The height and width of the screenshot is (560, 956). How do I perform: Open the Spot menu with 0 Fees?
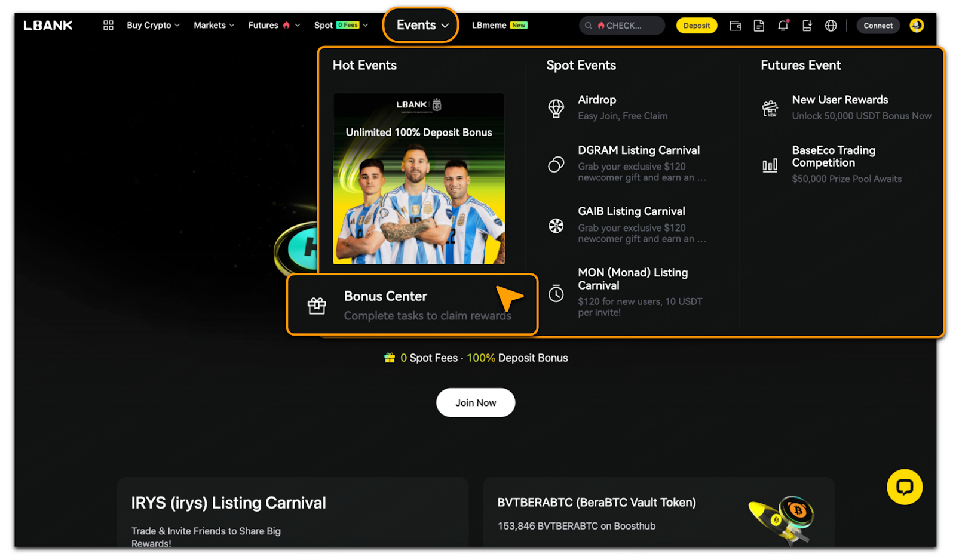click(341, 25)
